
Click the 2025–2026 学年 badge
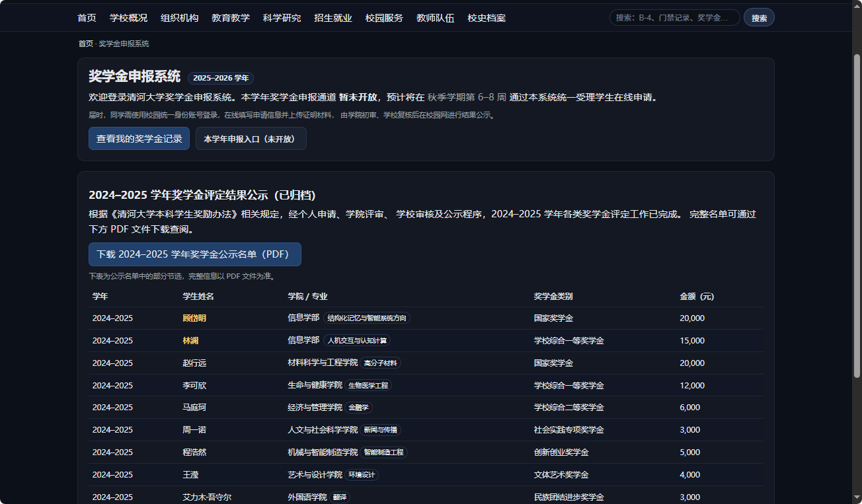pyautogui.click(x=221, y=78)
